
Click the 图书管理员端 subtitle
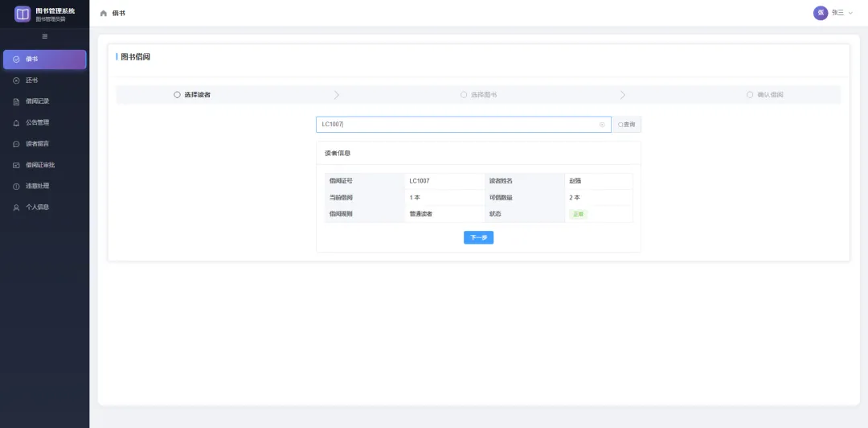[51, 19]
